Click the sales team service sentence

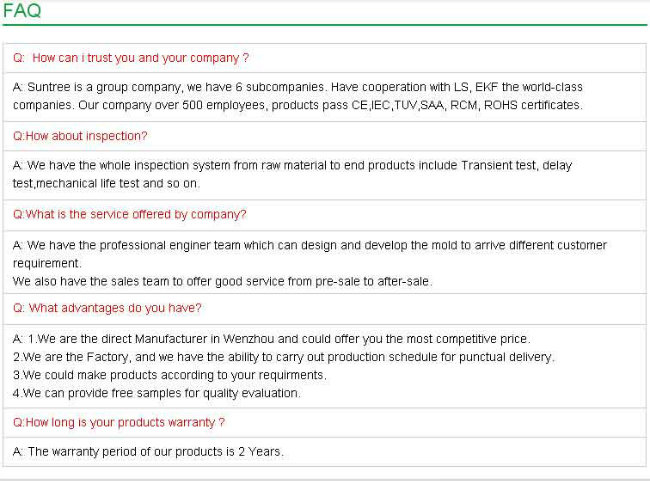223,282
